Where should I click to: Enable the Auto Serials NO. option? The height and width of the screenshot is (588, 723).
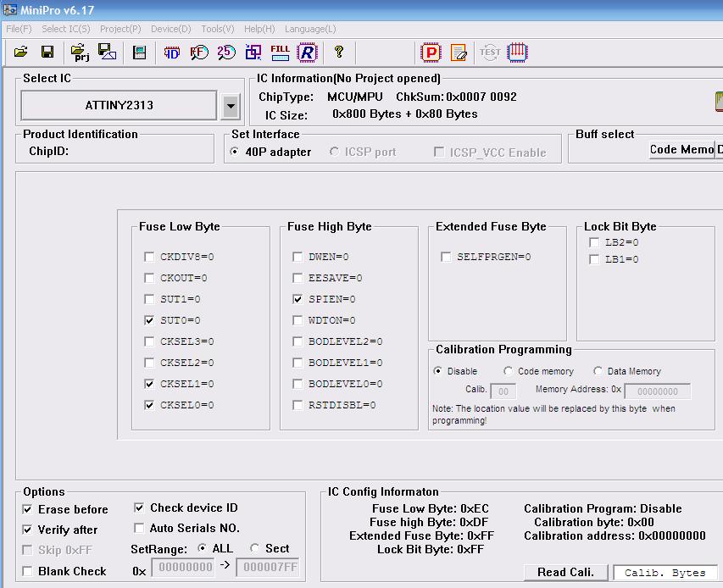[x=139, y=528]
